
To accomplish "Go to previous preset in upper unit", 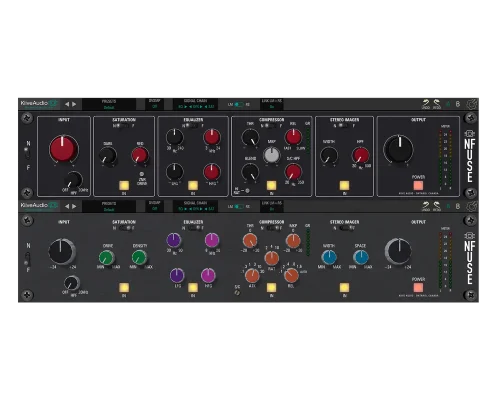I will (67, 104).
